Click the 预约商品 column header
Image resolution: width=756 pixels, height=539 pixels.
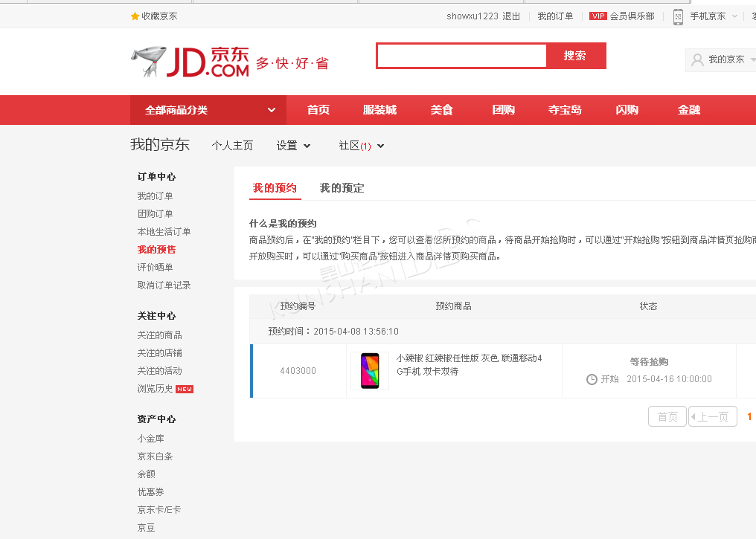453,306
